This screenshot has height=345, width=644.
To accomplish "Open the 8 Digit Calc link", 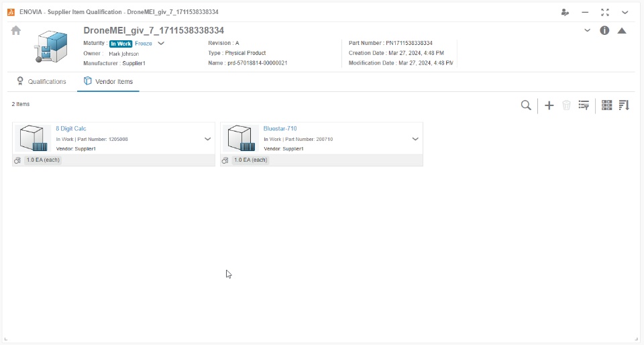I will 71,129.
